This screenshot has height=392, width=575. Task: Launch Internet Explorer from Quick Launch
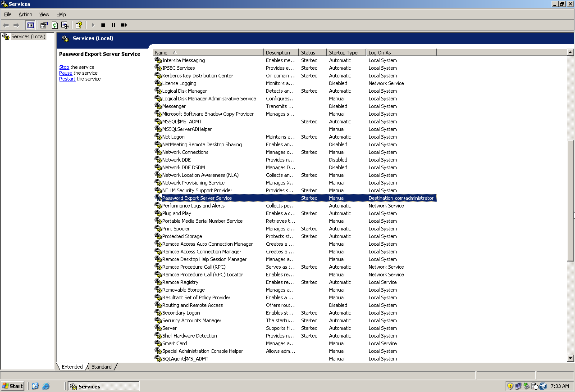46,386
